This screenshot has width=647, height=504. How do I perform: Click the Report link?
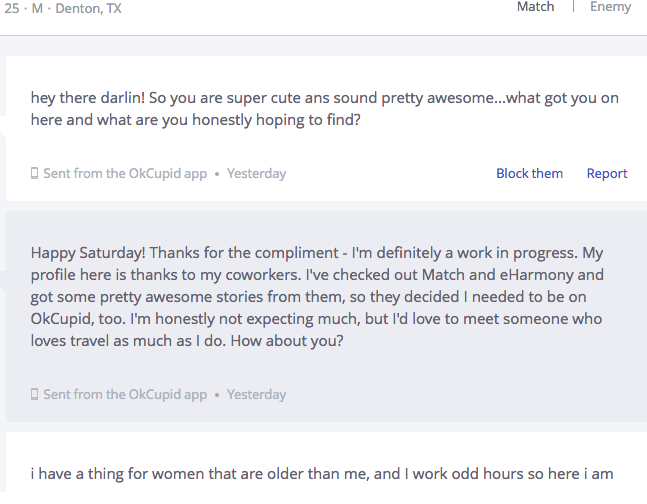pos(607,173)
